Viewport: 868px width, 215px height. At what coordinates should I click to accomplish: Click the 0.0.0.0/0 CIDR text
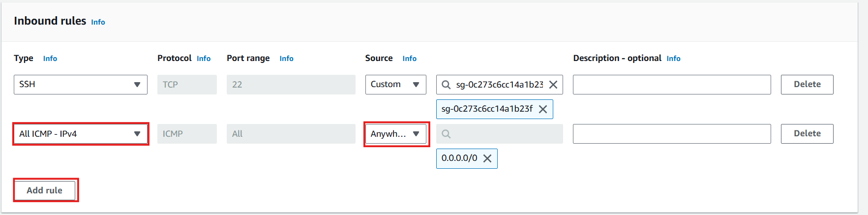point(459,158)
